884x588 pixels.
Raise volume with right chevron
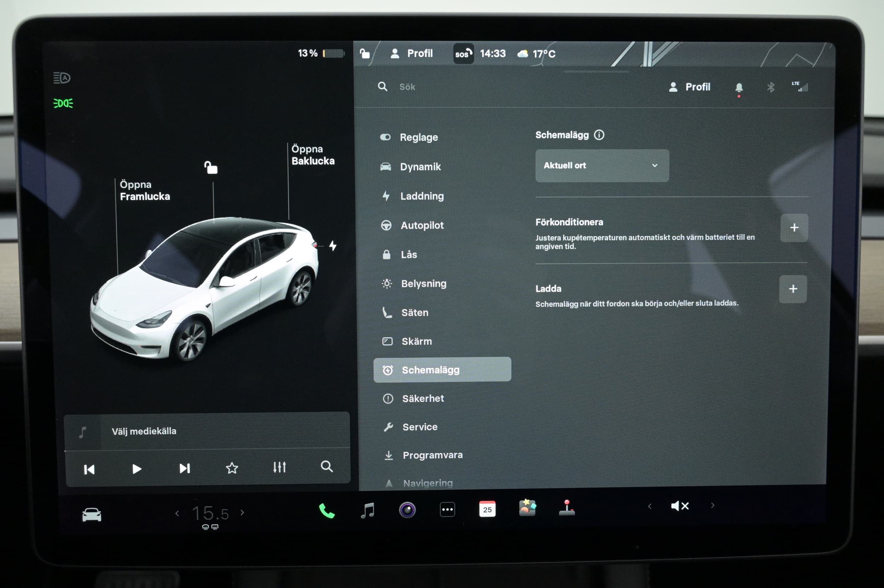pyautogui.click(x=713, y=506)
